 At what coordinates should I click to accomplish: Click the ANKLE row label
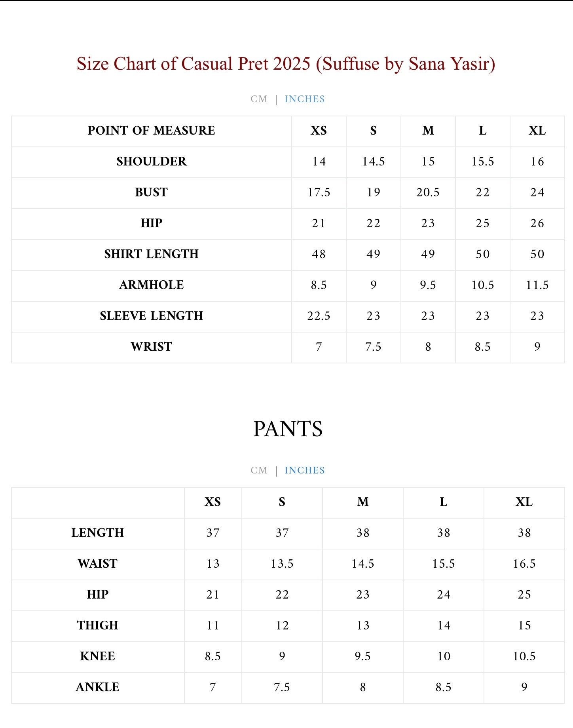tap(97, 687)
